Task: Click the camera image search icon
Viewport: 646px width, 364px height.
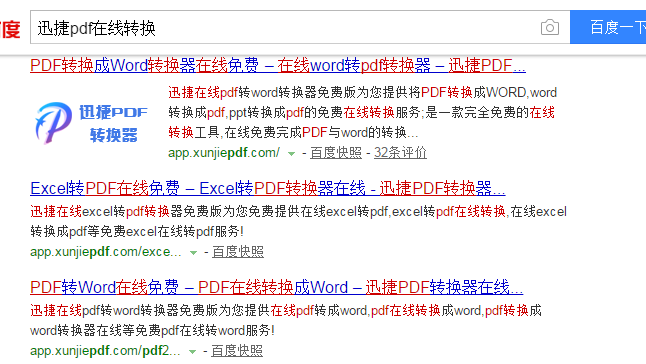Action: 550,28
